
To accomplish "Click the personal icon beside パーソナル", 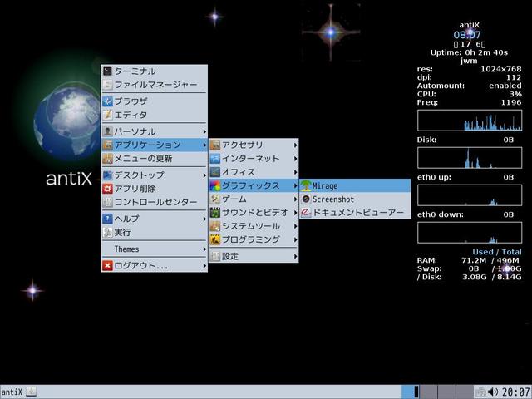I will 107,131.
